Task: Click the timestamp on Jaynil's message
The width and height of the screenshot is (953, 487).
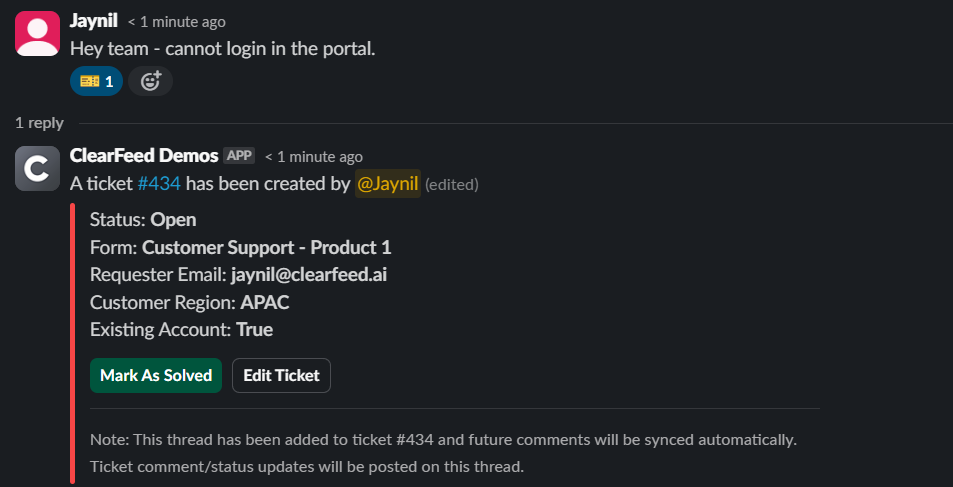Action: coord(177,22)
